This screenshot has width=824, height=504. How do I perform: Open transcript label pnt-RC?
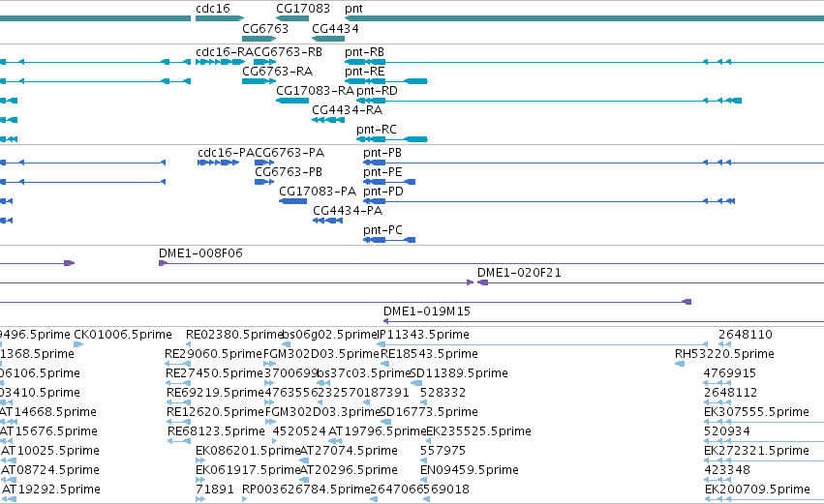pos(377,130)
